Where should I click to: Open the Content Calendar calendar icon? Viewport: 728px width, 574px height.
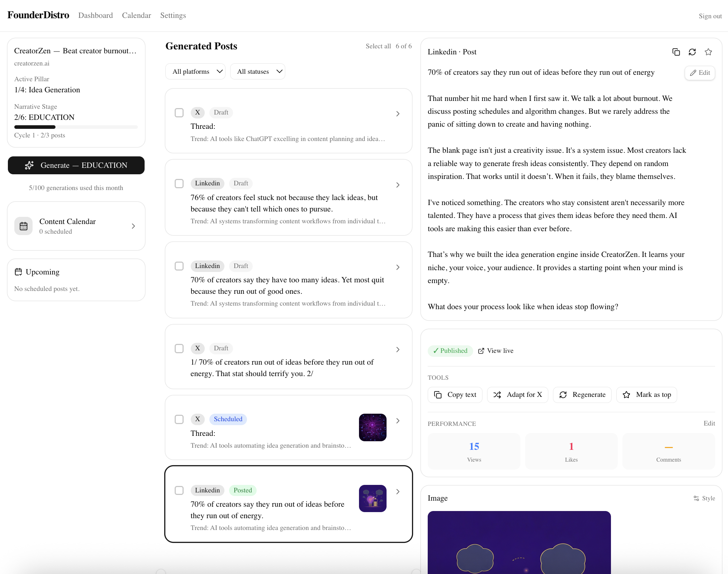[23, 226]
